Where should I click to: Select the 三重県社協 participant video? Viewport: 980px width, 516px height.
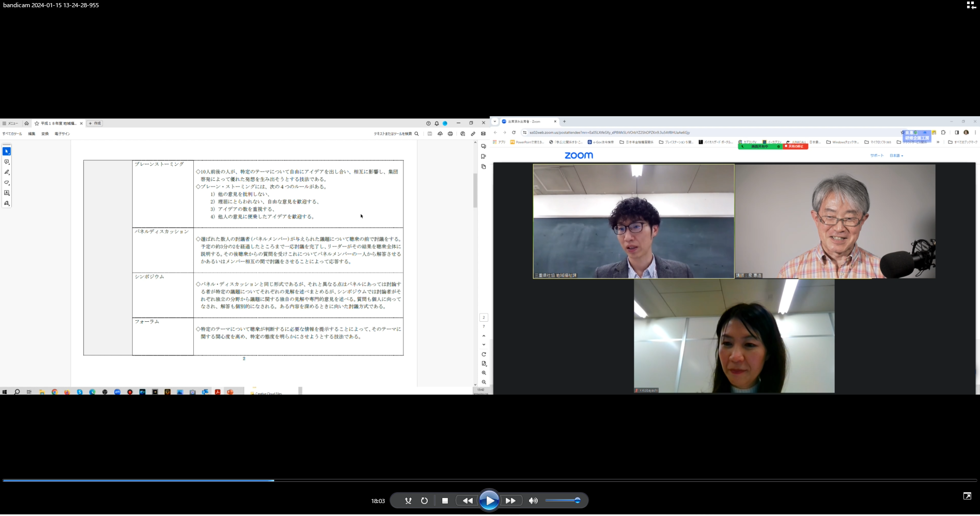(x=633, y=221)
